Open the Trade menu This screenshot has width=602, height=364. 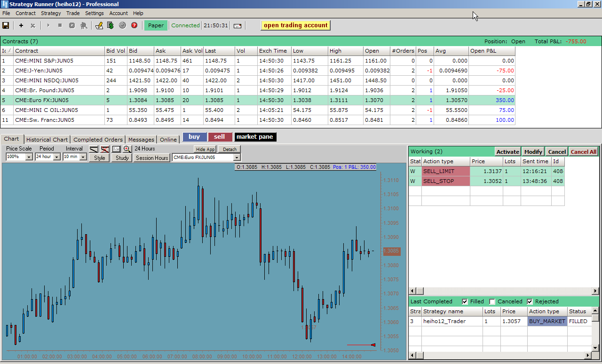(x=73, y=13)
